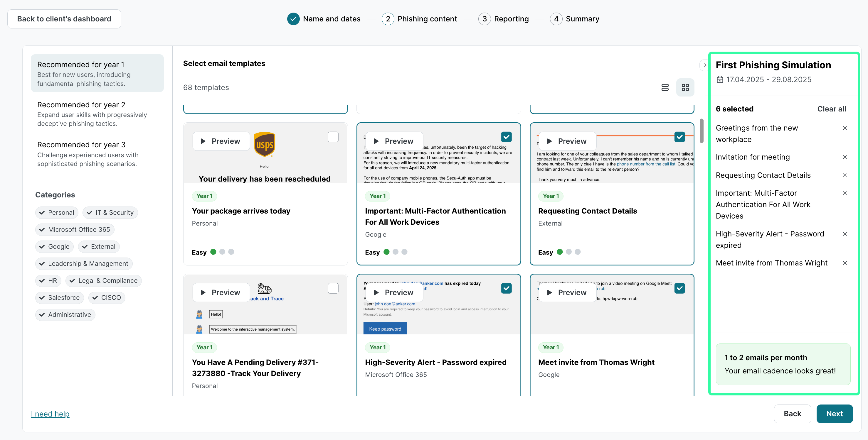Remove 'Meet invite from Thomas Wright' selection
Screen dimensions: 868x440
coord(845,263)
